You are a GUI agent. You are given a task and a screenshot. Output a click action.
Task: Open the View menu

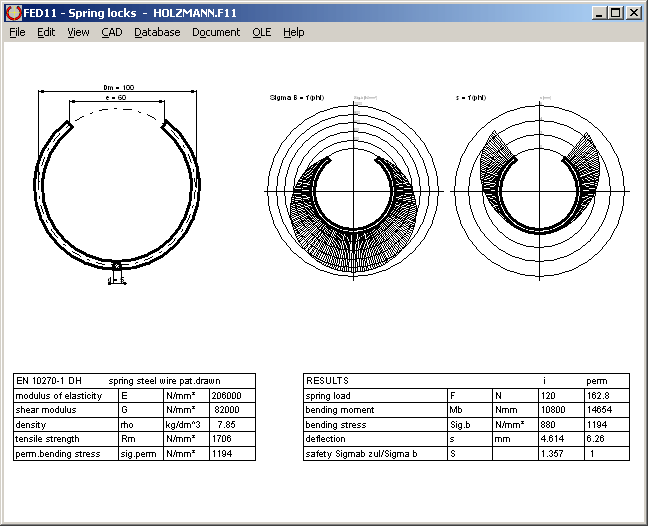(78, 32)
